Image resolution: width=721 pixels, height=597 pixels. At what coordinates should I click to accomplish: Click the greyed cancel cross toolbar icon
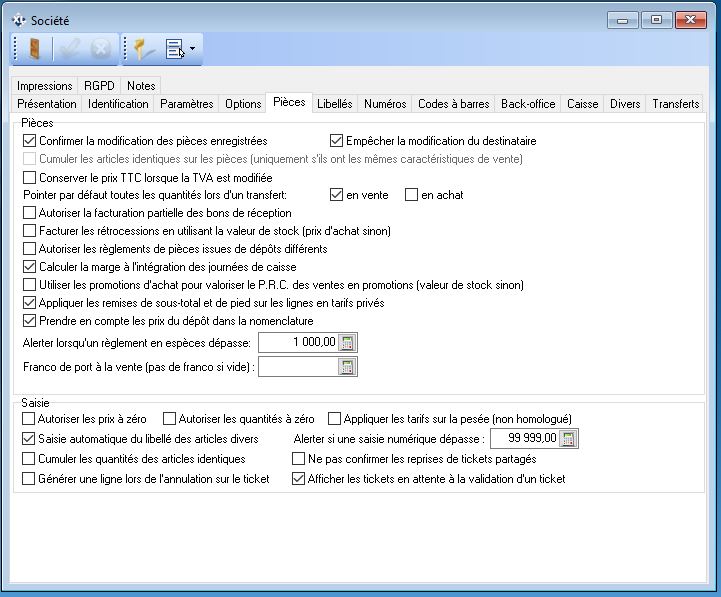click(x=101, y=48)
